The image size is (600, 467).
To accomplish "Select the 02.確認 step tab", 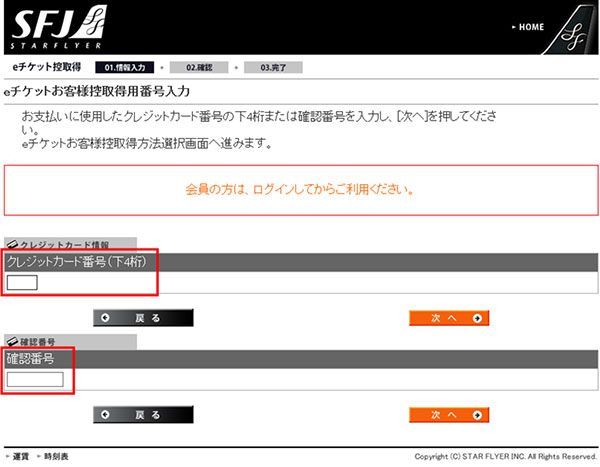I will click(199, 68).
